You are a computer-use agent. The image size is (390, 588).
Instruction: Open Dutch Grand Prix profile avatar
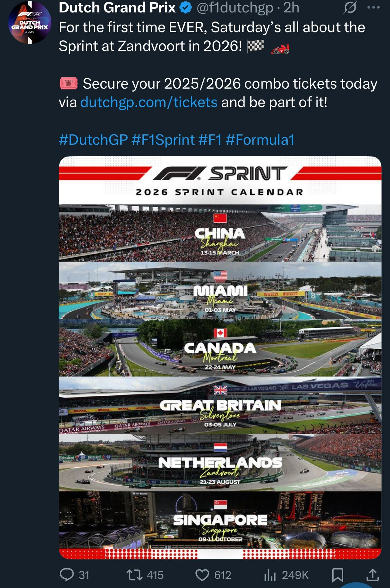(x=29, y=22)
